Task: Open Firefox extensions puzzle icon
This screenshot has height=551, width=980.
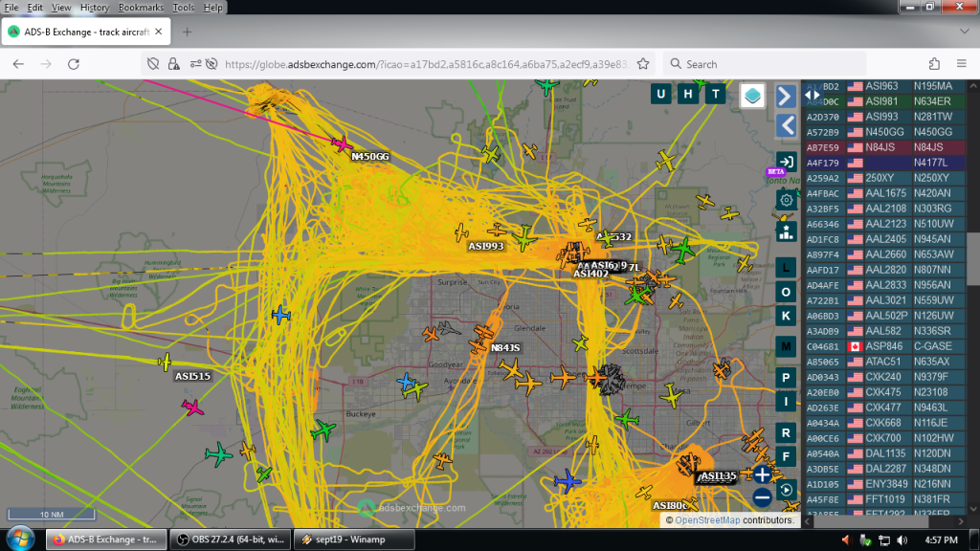Action: (x=934, y=64)
